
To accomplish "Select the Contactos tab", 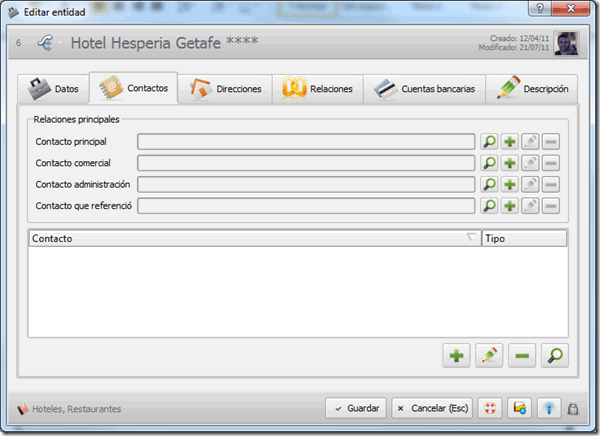I will (134, 88).
